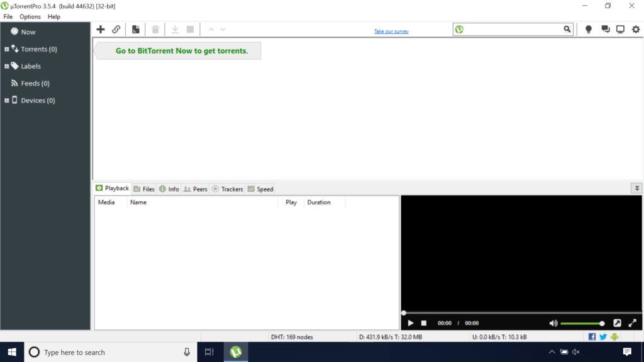The width and height of the screenshot is (644, 362).
Task: Move torrent up in queue
Action: (x=211, y=29)
